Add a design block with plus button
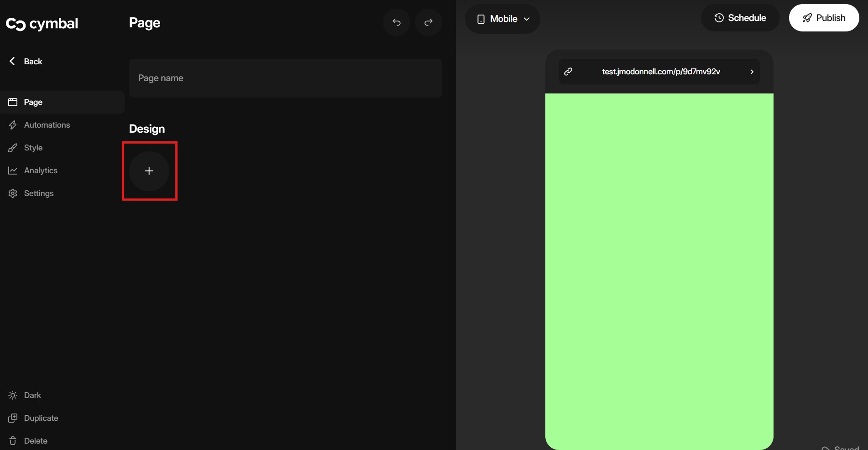This screenshot has width=868, height=450. [149, 171]
